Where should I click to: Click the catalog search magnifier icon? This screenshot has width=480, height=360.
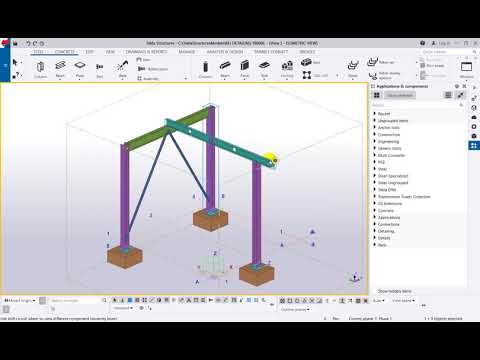pyautogui.click(x=461, y=105)
